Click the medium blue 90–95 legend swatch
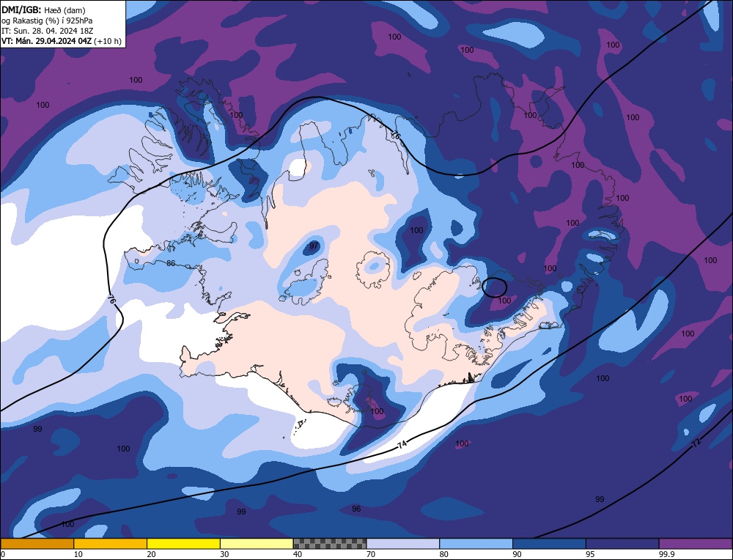Viewport: 733px width, 560px height. [549, 543]
